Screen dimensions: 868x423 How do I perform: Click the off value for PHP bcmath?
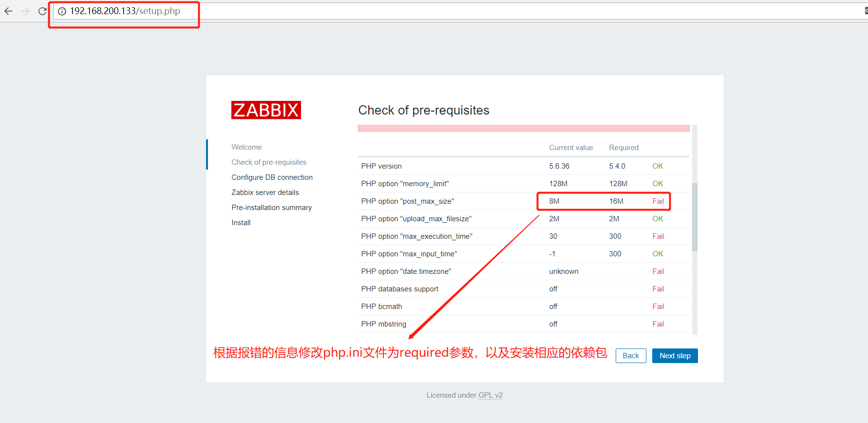tap(553, 307)
